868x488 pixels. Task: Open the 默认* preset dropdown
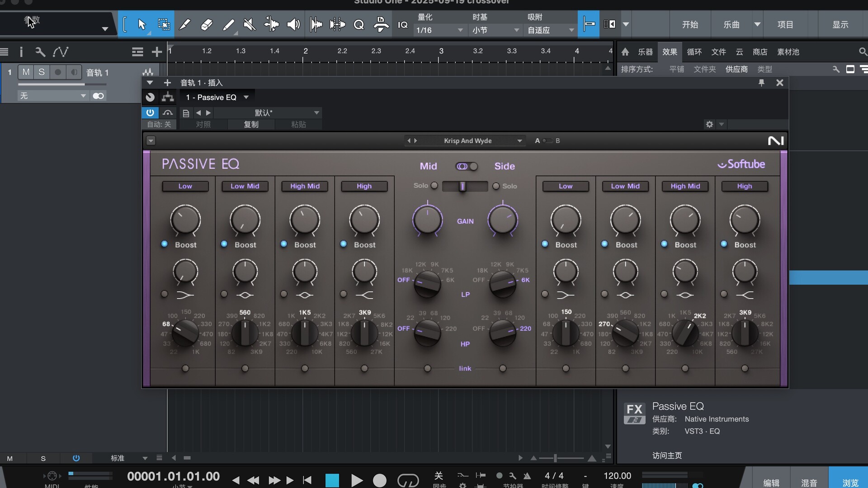pyautogui.click(x=268, y=113)
